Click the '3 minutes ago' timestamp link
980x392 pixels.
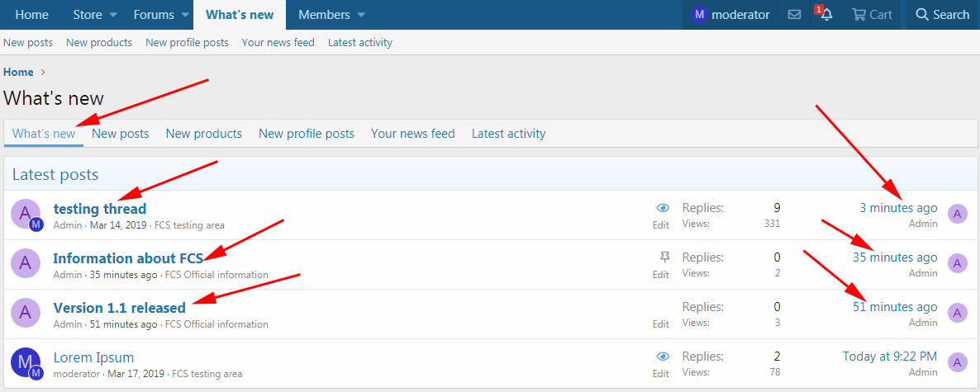898,208
